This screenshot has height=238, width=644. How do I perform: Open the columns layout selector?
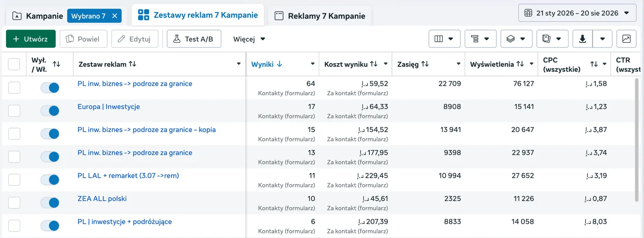pos(444,39)
